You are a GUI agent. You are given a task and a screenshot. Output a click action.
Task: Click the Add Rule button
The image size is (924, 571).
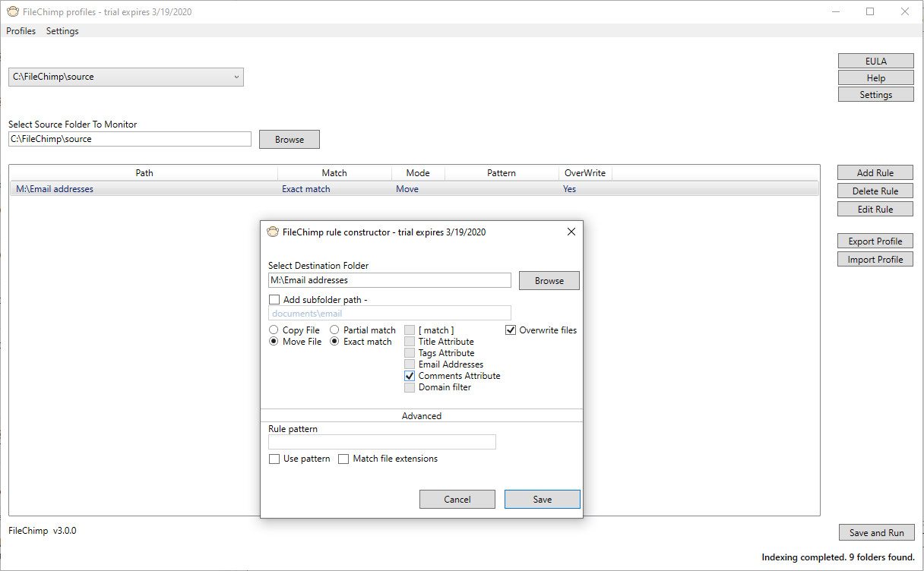875,172
